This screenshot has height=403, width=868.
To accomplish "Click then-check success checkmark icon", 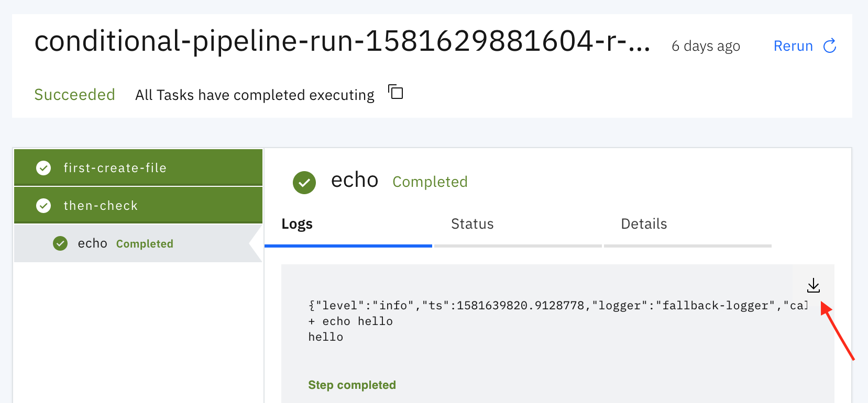I will (x=43, y=206).
